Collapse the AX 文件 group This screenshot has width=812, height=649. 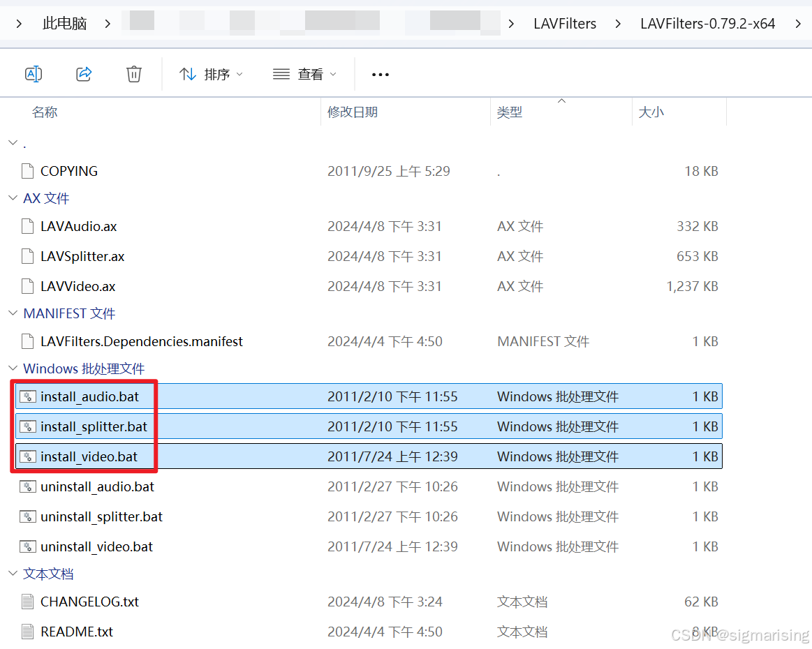pyautogui.click(x=13, y=197)
